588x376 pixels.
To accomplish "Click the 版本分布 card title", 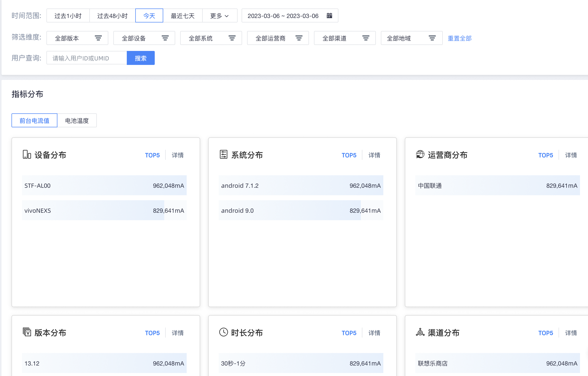I will pos(50,333).
